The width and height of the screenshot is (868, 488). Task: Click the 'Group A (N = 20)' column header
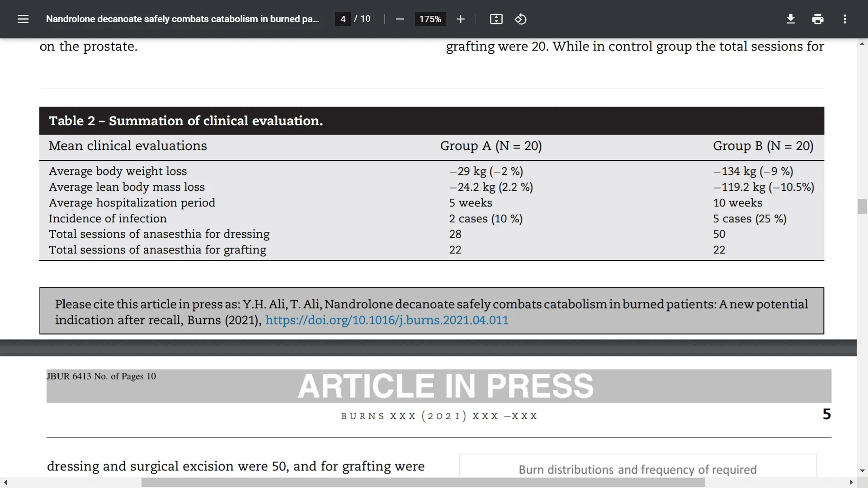[491, 146]
